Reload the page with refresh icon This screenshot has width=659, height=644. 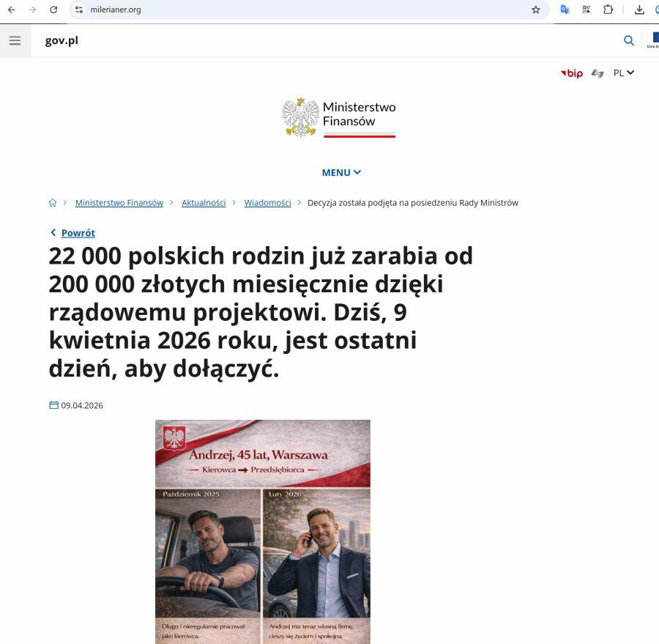point(53,10)
